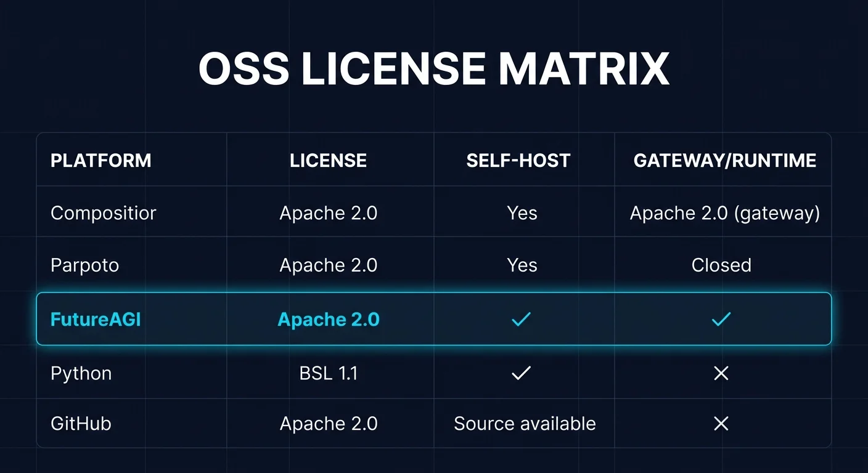Click the Apache 2.0 (gateway) cell
The image size is (868, 473).
click(725, 214)
